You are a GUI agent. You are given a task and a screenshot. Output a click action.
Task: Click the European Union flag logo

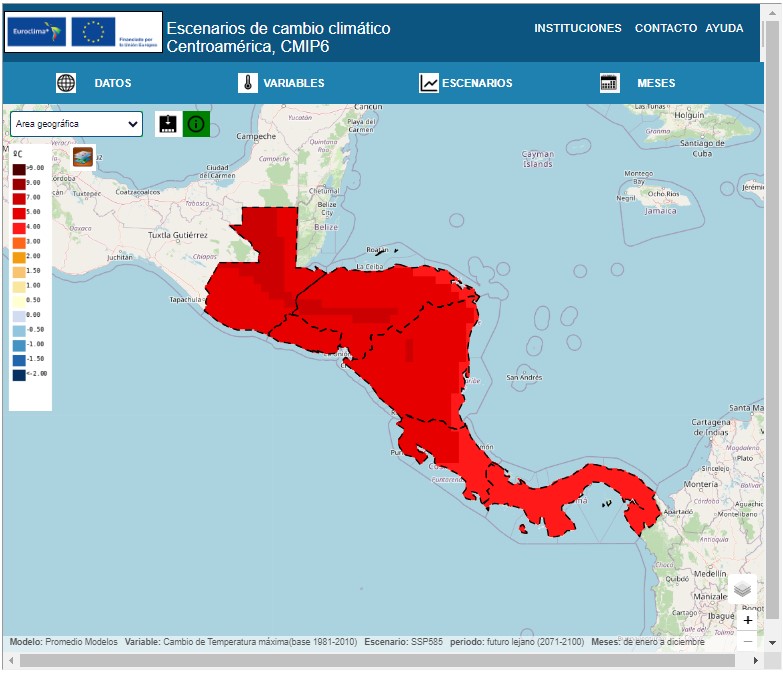pyautogui.click(x=94, y=32)
